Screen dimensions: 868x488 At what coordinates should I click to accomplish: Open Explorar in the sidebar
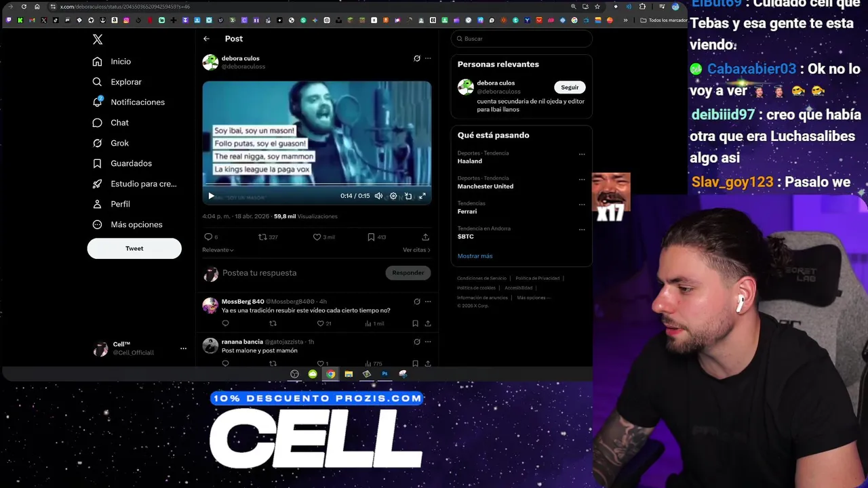117,82
